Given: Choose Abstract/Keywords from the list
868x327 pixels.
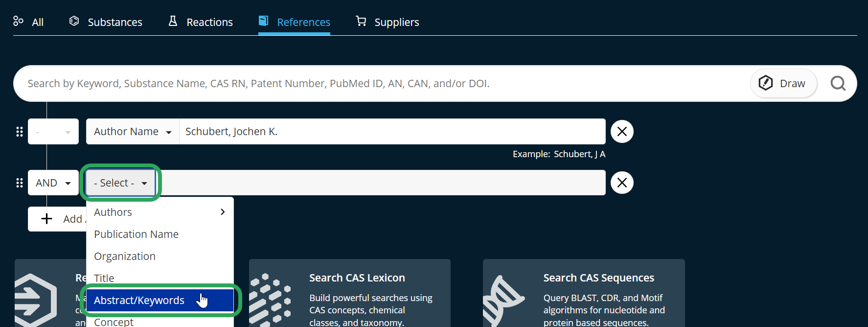Looking at the screenshot, I should (x=160, y=300).
